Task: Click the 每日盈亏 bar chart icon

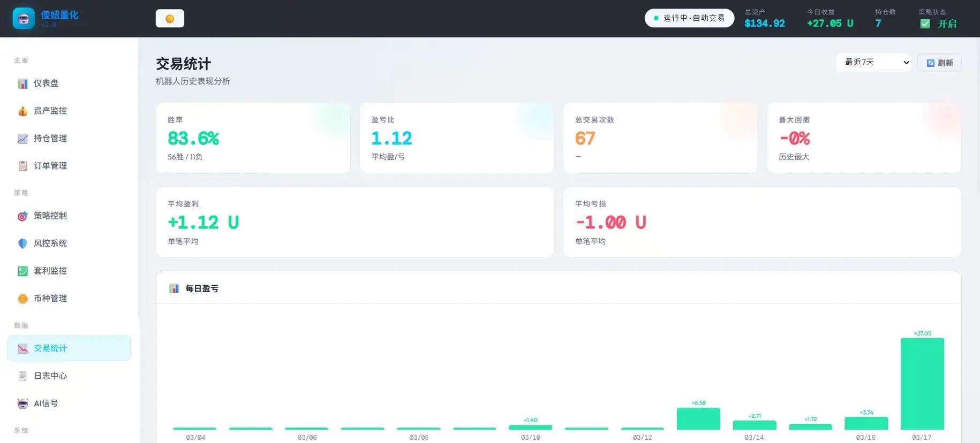Action: pos(174,288)
